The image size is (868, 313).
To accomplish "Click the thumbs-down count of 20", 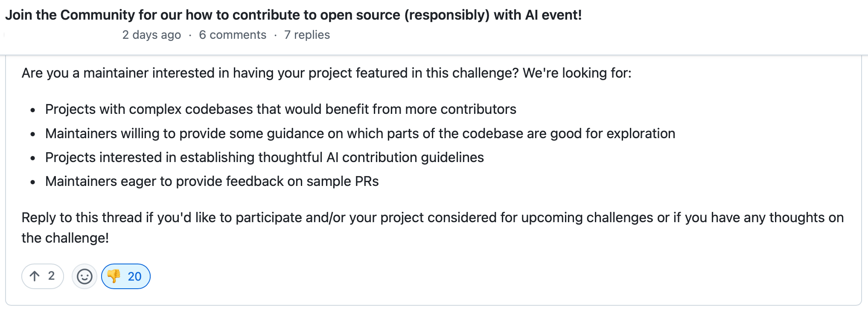I will point(134,276).
